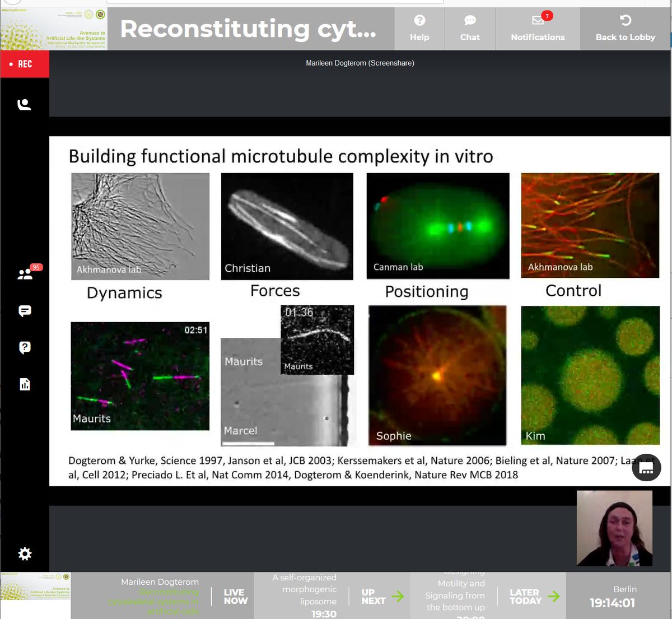Open settings gear in sidebar

[25, 554]
